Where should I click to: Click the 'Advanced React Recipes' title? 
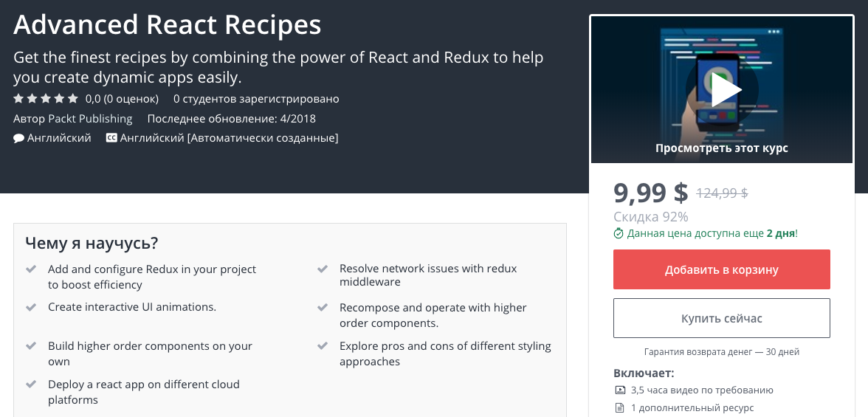point(167,24)
